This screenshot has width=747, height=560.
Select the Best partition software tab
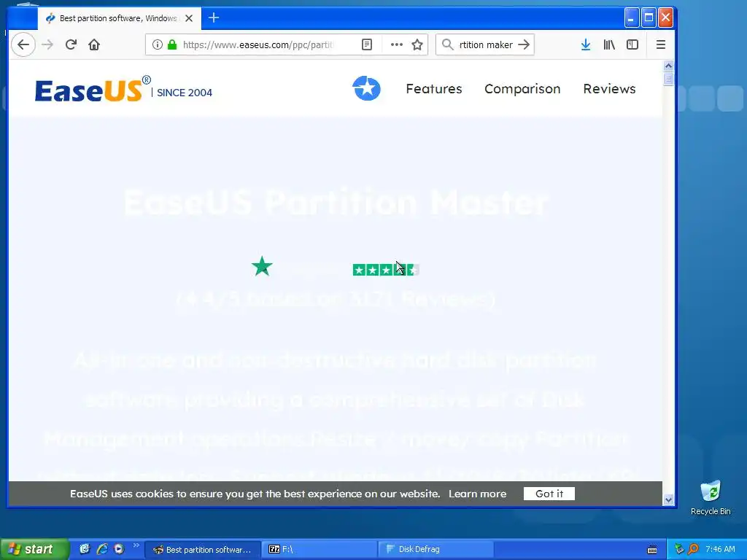[120, 18]
